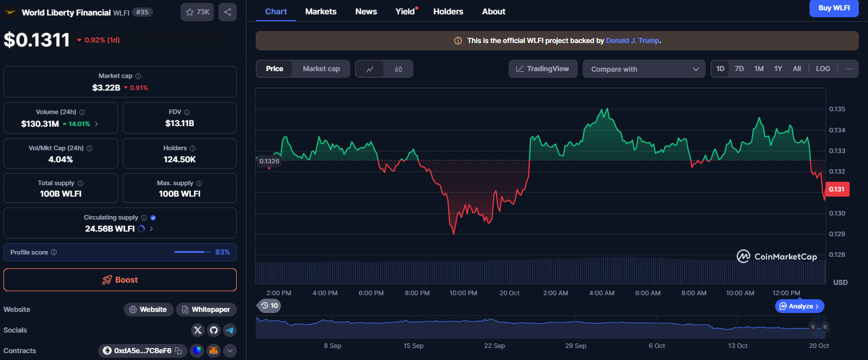This screenshot has width=868, height=360.
Task: Open the Compare with dropdown
Action: tap(644, 69)
